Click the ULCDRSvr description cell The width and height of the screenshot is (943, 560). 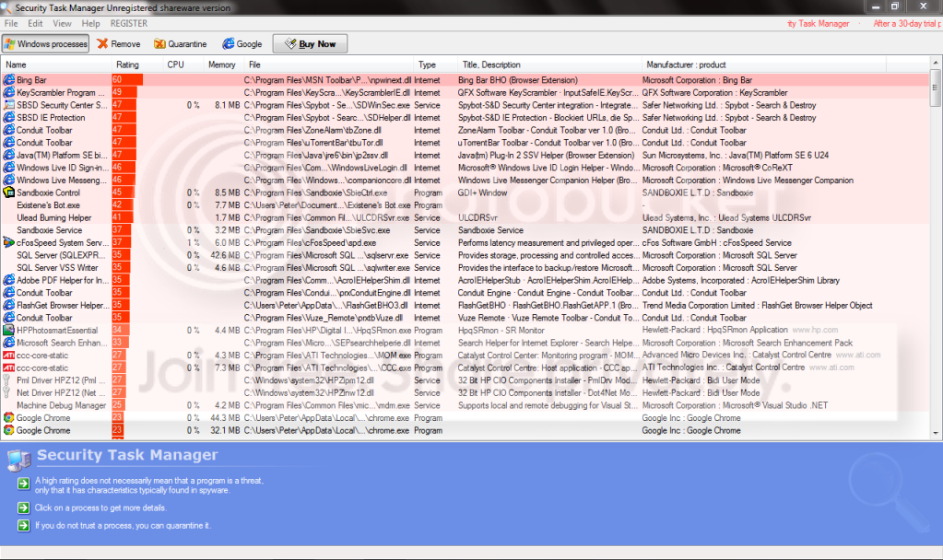point(477,218)
